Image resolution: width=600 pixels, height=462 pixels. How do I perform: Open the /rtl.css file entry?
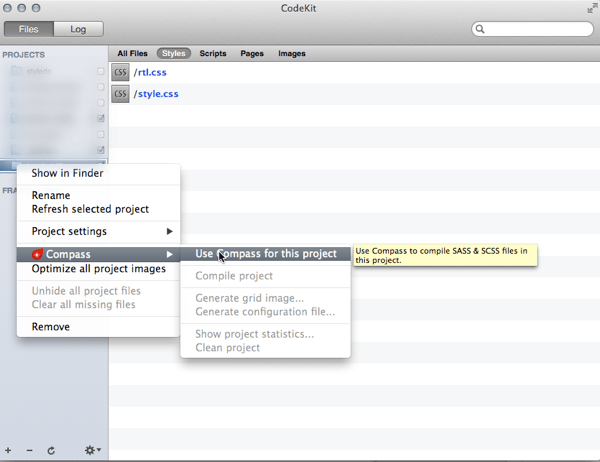(354, 72)
